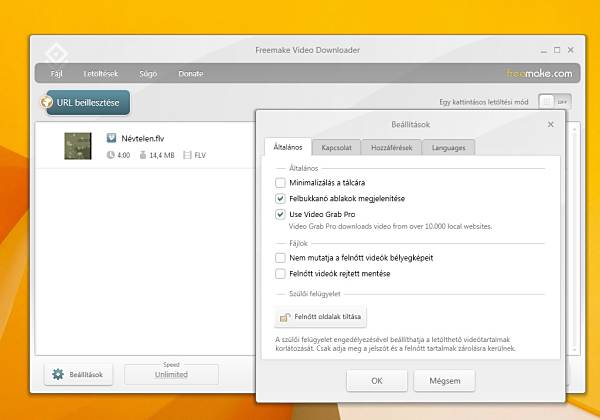Toggle the one-click download mode switch
The height and width of the screenshot is (420, 600).
(x=555, y=101)
